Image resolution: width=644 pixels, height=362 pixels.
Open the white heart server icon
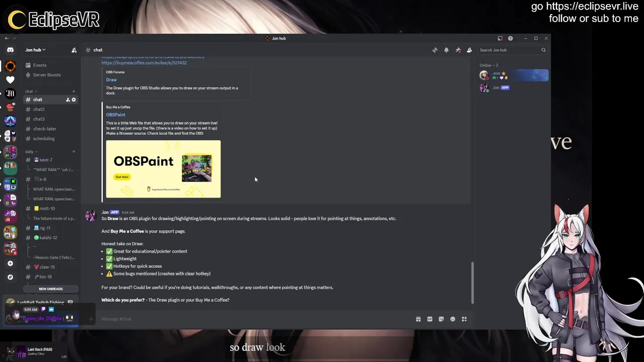point(10,80)
